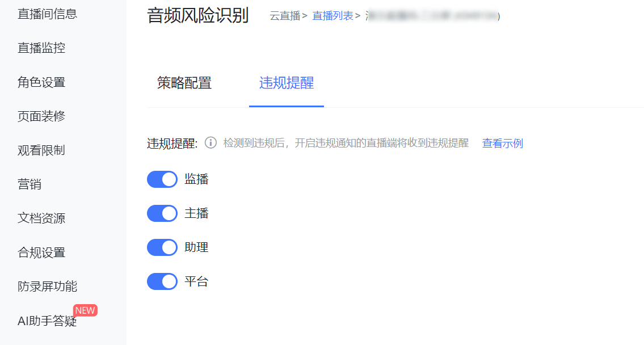
Task: Open 防录屏功能 sidebar item
Action: coord(47,287)
